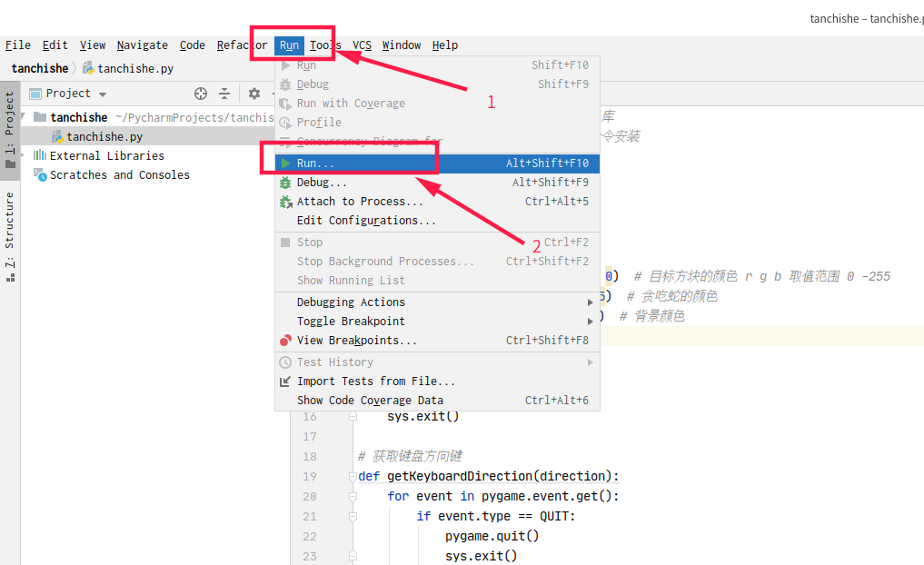Open the Refactor menu
924x565 pixels.
[x=242, y=45]
